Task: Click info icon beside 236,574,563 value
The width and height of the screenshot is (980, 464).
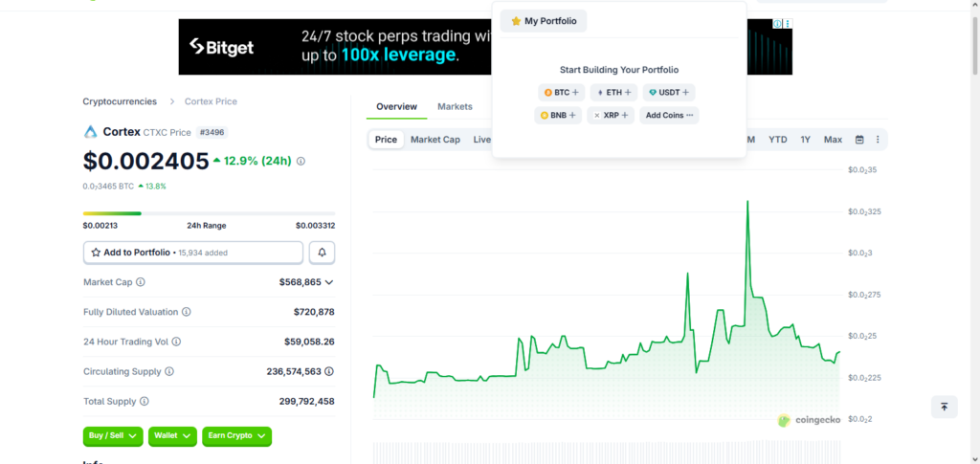Action: click(x=329, y=371)
